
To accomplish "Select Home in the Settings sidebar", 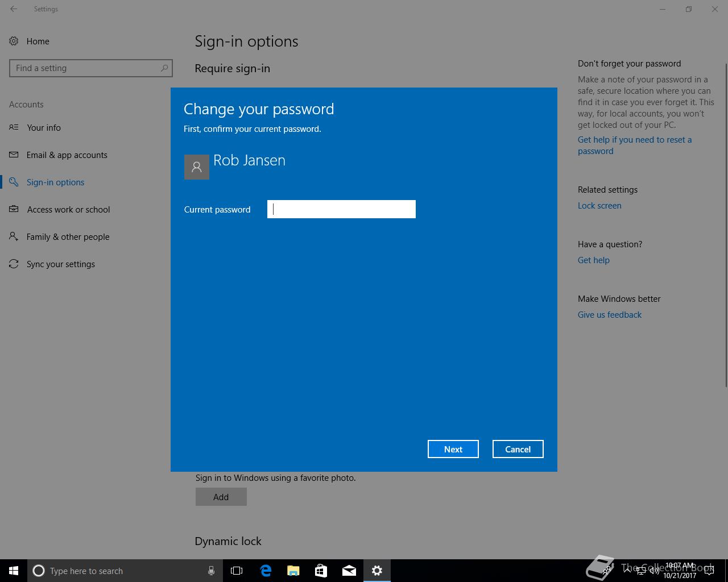I will click(x=85, y=41).
